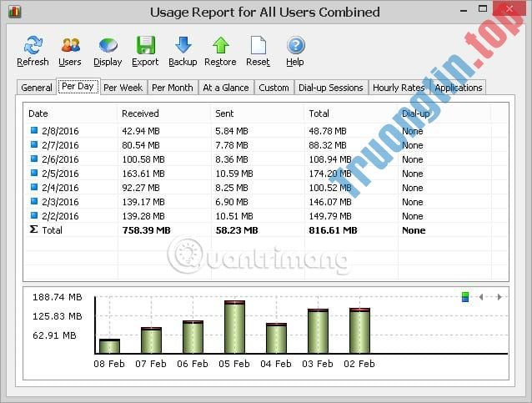Click the Restore green arrow icon
Image resolution: width=532 pixels, height=403 pixels.
(220, 47)
